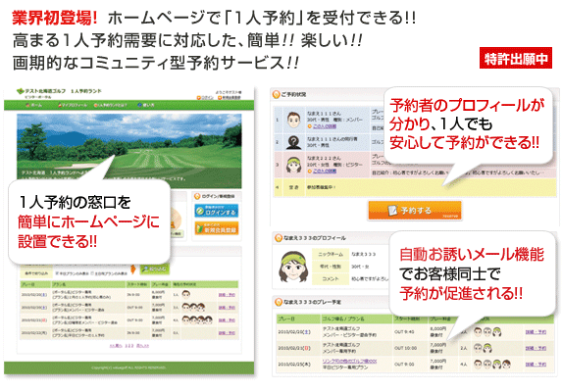Click the face avatars in the left 4人 row
562x392 pixels.
[197, 319]
